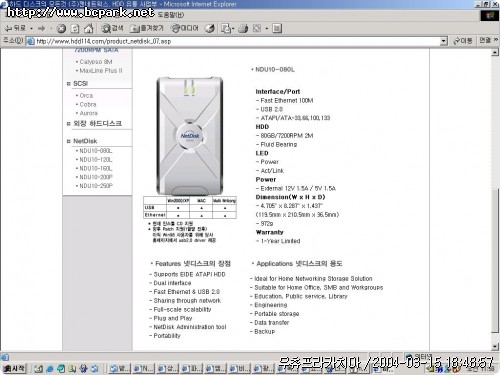Click the Mail toolbar icon

(226, 29)
